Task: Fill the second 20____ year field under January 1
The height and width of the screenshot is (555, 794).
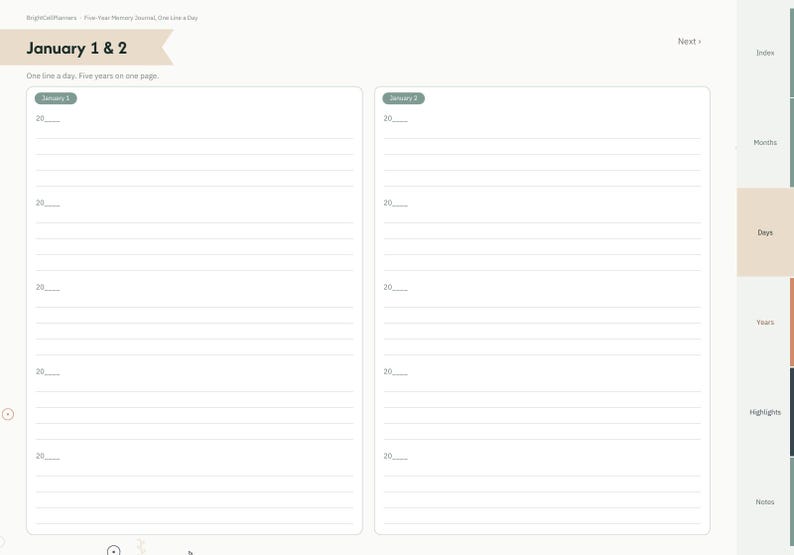Action: (x=48, y=203)
